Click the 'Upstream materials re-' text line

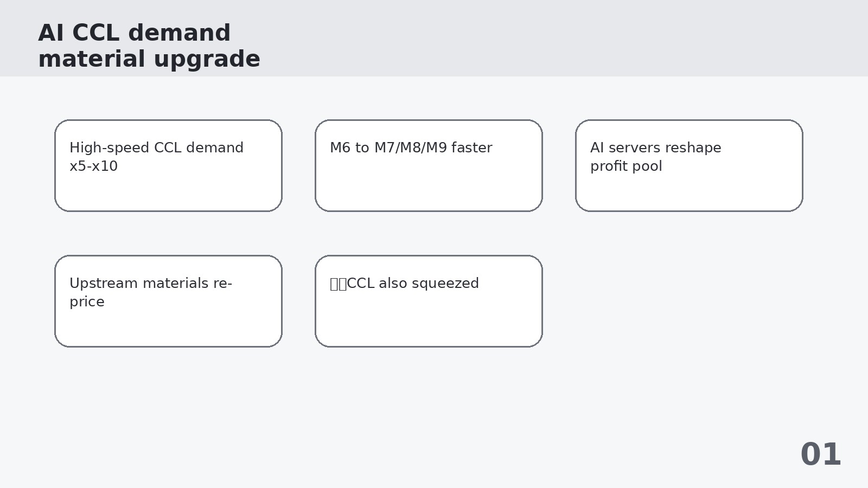151,284
